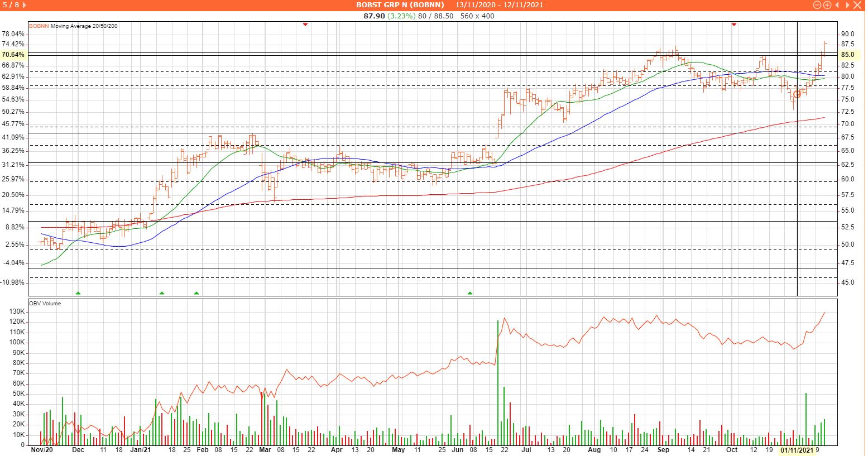Click the red sell marker near October
This screenshot has height=456, width=868.
tap(733, 25)
